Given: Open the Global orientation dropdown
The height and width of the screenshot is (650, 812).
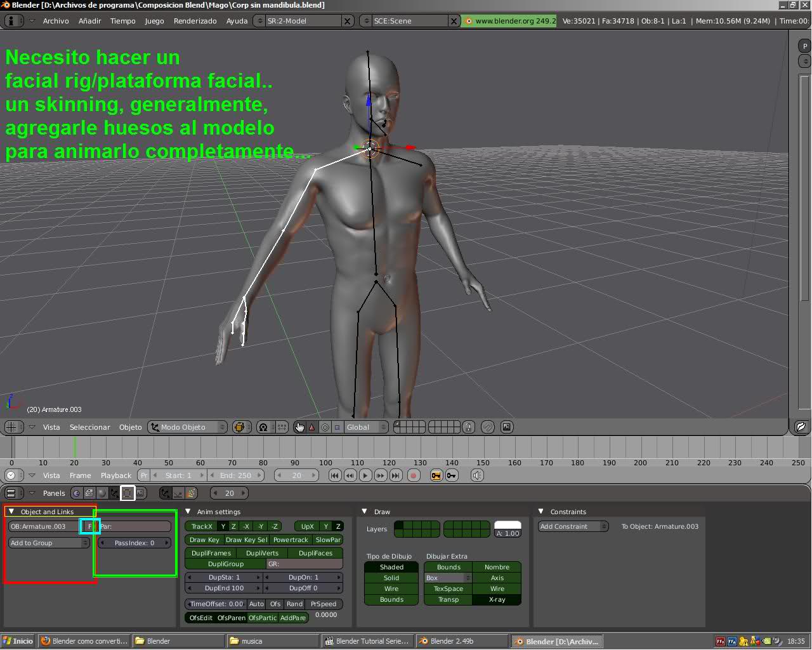Looking at the screenshot, I should (366, 427).
